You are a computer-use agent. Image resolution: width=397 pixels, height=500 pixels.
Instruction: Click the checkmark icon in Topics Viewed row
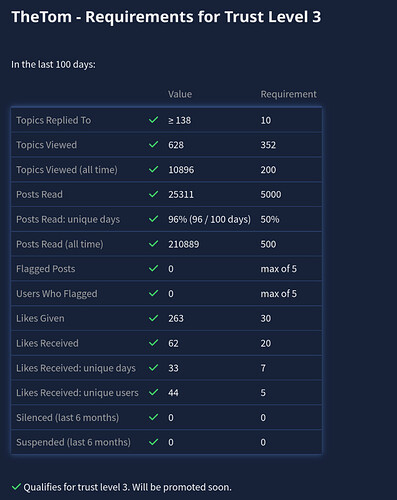tap(153, 144)
